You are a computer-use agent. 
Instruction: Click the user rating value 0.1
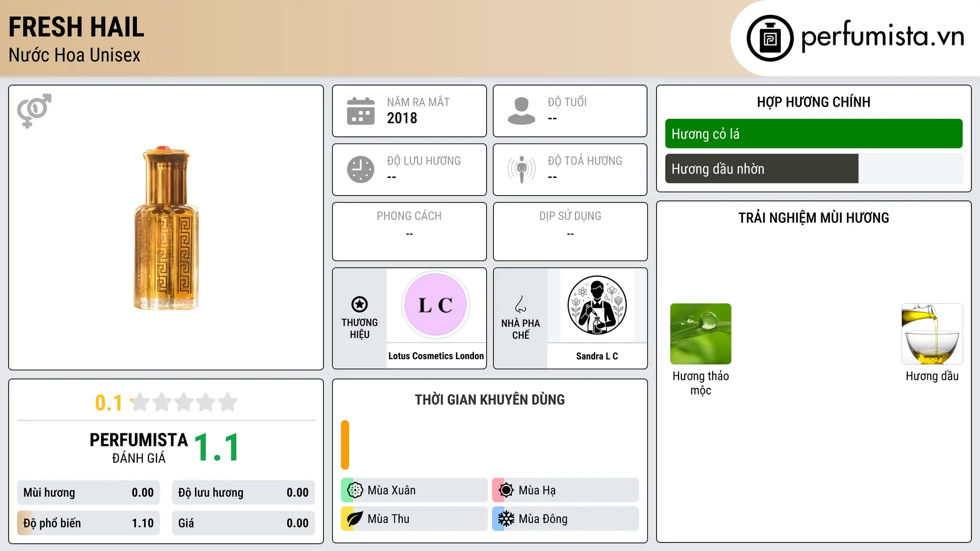click(109, 403)
